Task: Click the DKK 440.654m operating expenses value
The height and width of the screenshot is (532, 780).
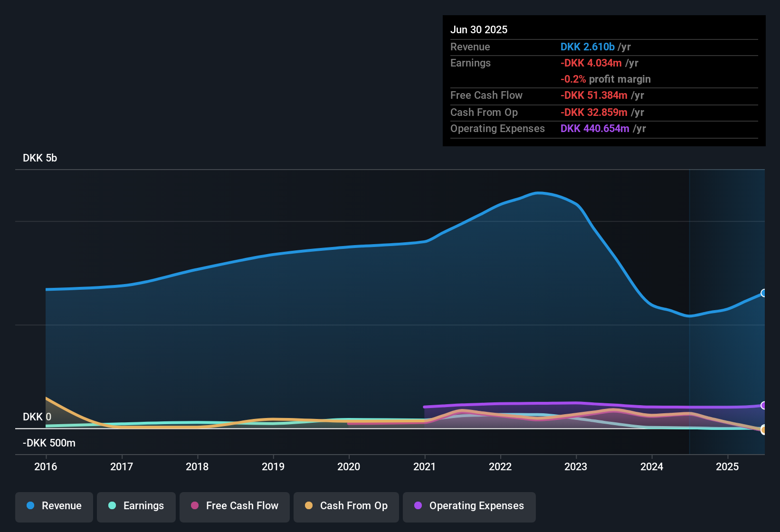Action: coord(595,129)
